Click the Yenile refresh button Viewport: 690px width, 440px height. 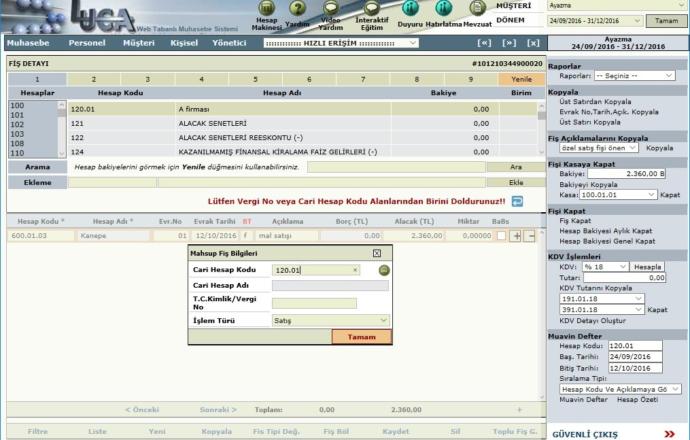coord(521,79)
